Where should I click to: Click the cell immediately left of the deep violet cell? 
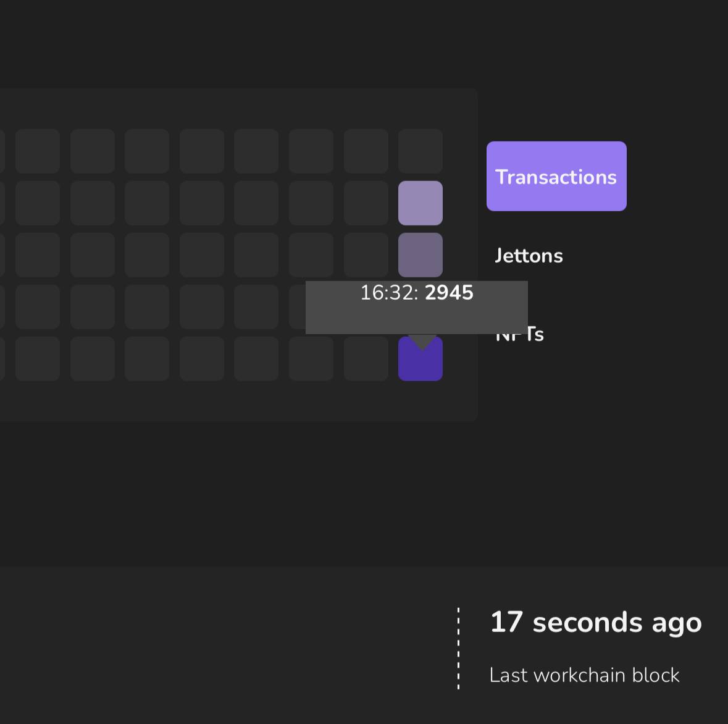(x=366, y=359)
